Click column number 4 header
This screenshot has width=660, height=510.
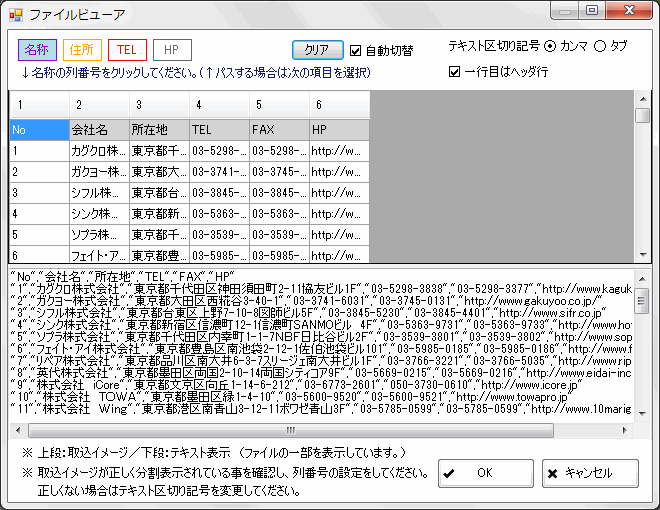click(x=218, y=105)
